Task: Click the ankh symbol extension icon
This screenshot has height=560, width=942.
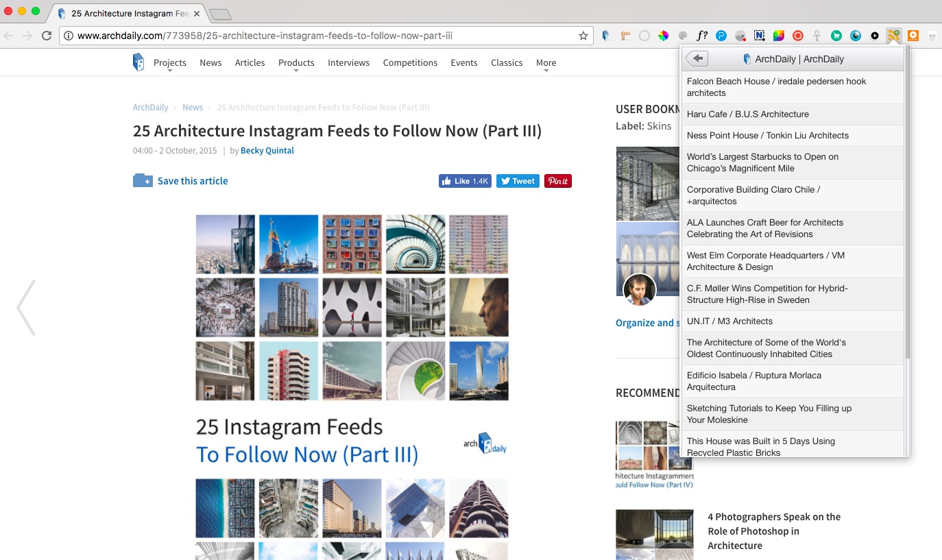Action: 817,36
